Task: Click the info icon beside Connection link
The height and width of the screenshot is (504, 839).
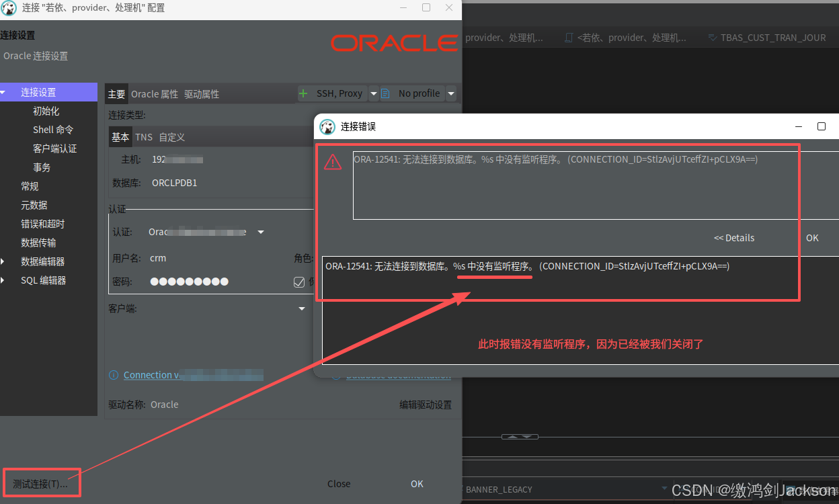Action: coord(114,375)
